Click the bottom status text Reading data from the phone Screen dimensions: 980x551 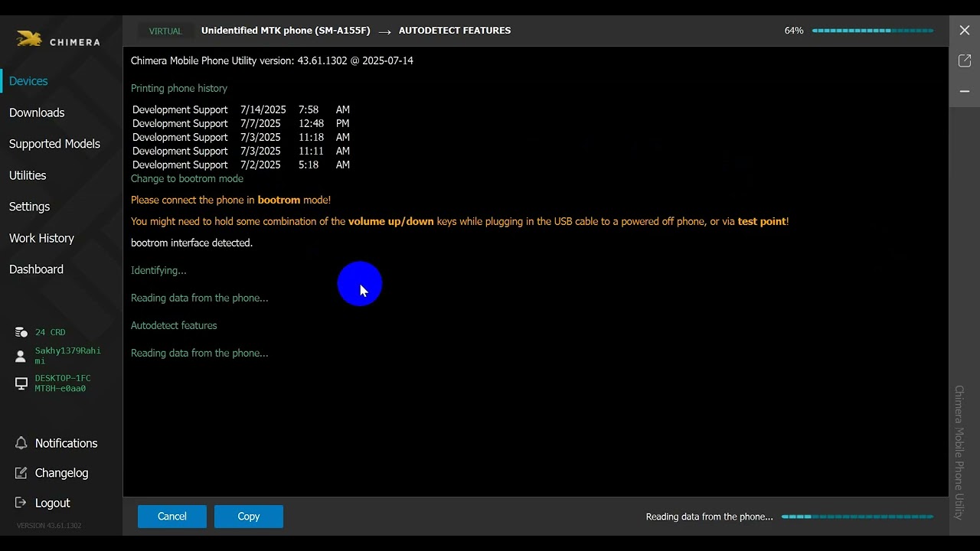click(x=710, y=517)
